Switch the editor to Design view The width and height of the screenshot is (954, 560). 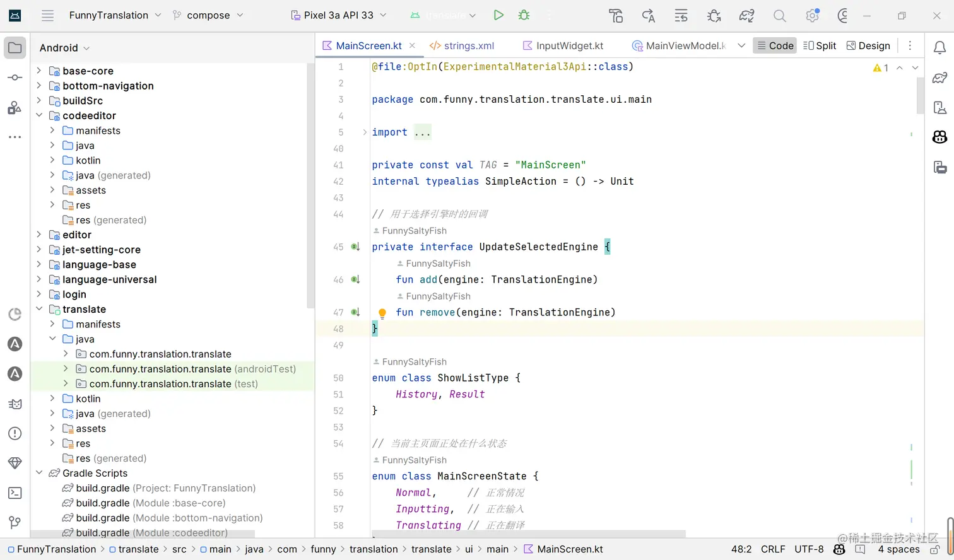(x=868, y=45)
